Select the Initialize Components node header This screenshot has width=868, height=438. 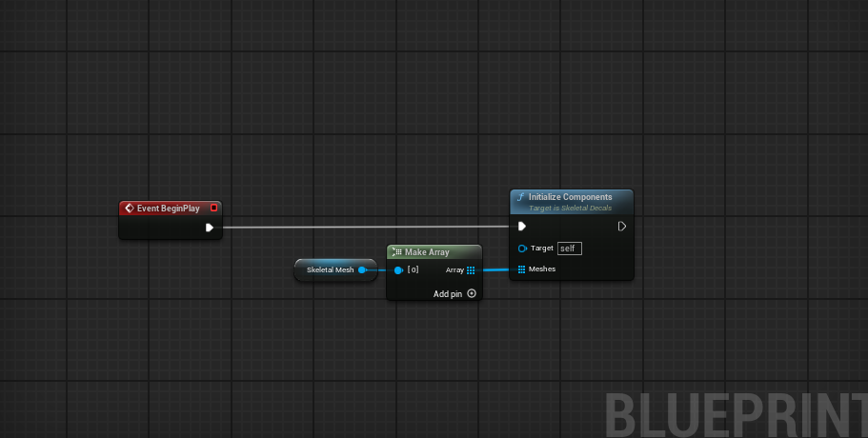572,202
